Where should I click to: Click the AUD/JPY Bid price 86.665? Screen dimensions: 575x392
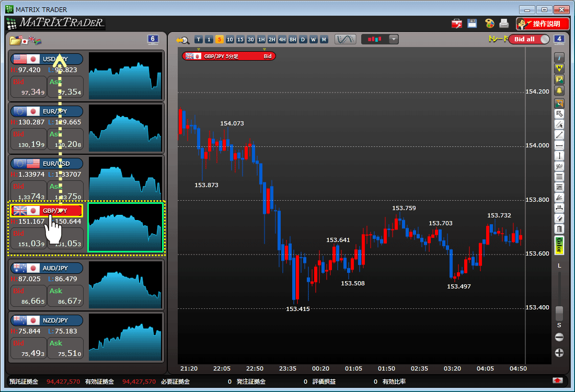[29, 296]
